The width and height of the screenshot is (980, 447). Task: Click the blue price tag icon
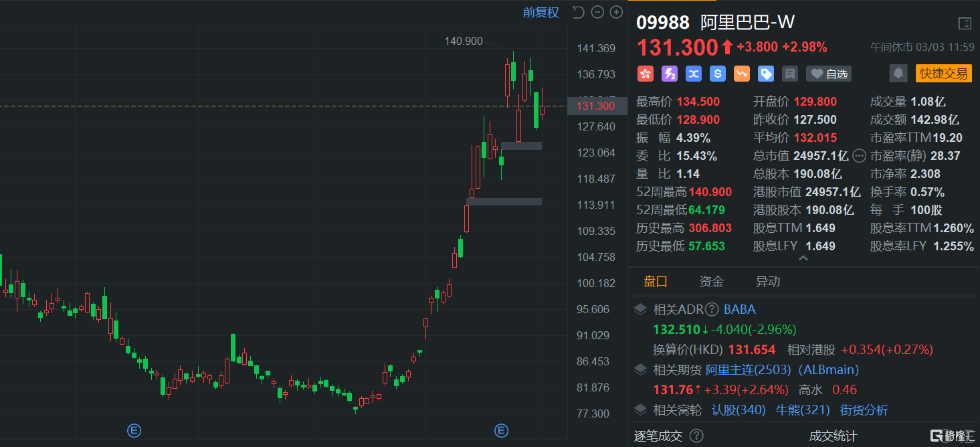[x=765, y=74]
